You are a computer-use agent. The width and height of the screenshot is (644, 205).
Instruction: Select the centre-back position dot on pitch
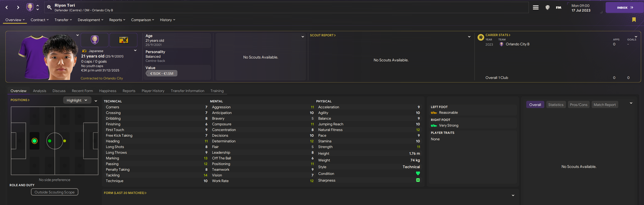coord(34,141)
